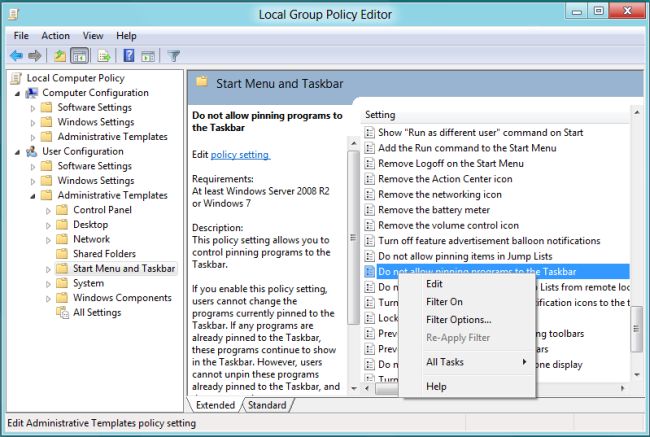Click the policy icon beside Remove the volume control icon
This screenshot has width=650, height=437.
369,226
